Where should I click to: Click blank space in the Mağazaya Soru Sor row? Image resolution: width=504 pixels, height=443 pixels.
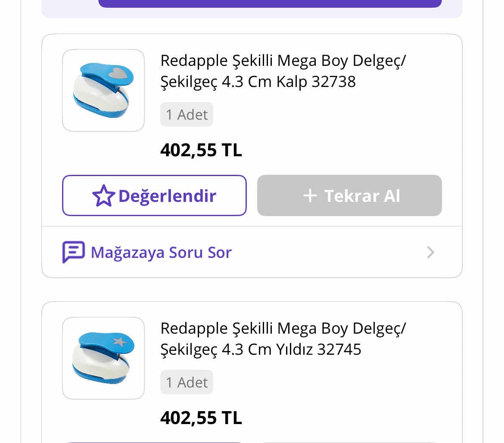click(327, 252)
